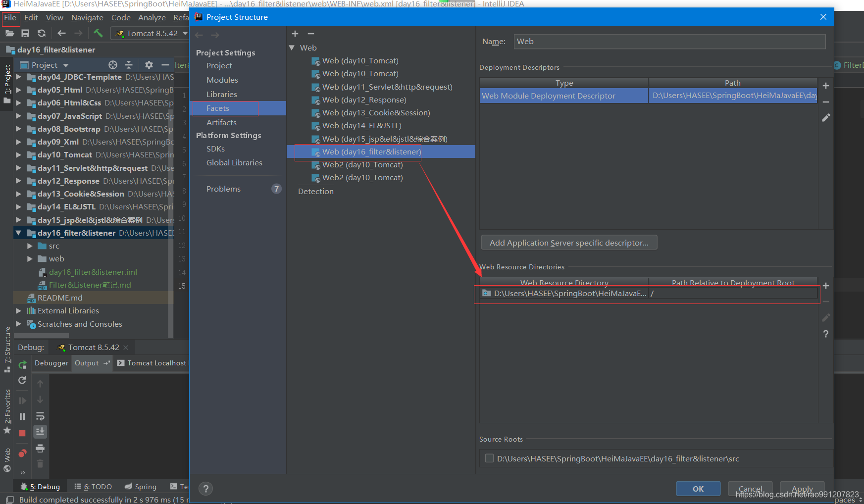The width and height of the screenshot is (864, 504).
Task: Click the update application icon in Debug panel
Action: pos(22,380)
